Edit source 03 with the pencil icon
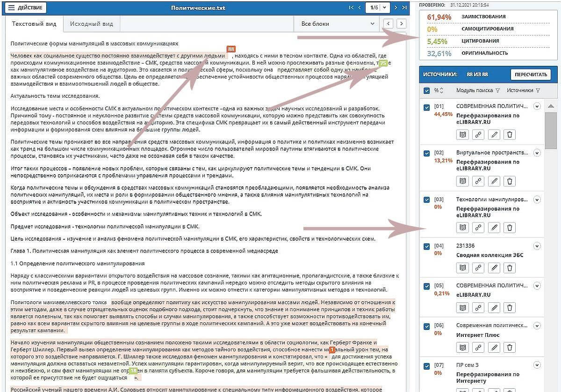 coord(494,228)
